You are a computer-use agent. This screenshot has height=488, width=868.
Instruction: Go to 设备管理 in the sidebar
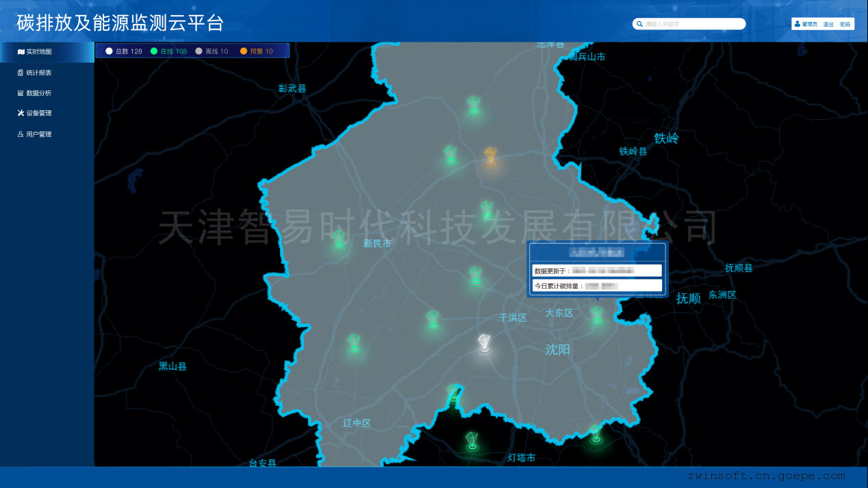38,114
